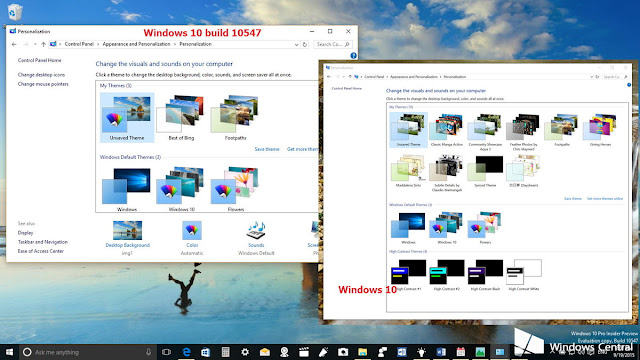Click Get more themes link in left window
The height and width of the screenshot is (360, 640).
click(x=302, y=149)
